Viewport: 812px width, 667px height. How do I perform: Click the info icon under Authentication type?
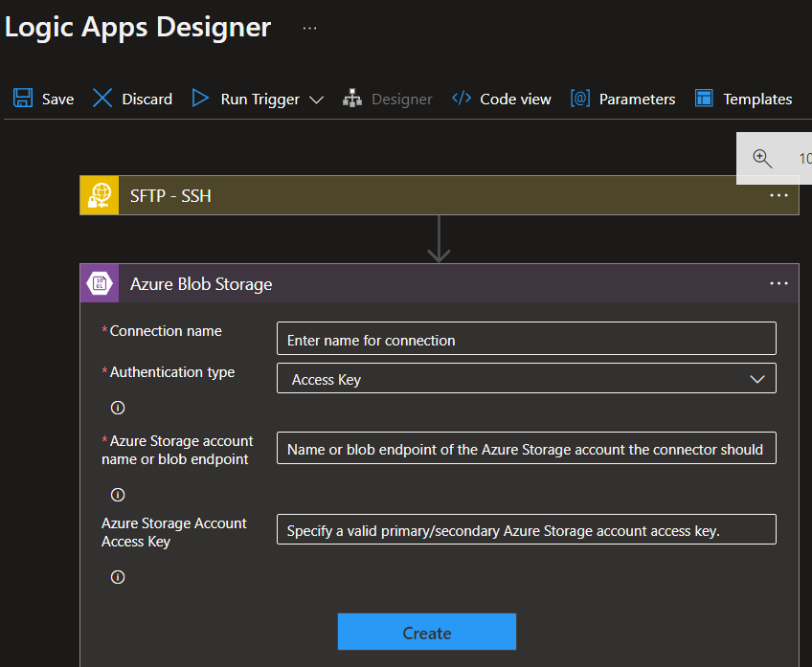point(117,408)
